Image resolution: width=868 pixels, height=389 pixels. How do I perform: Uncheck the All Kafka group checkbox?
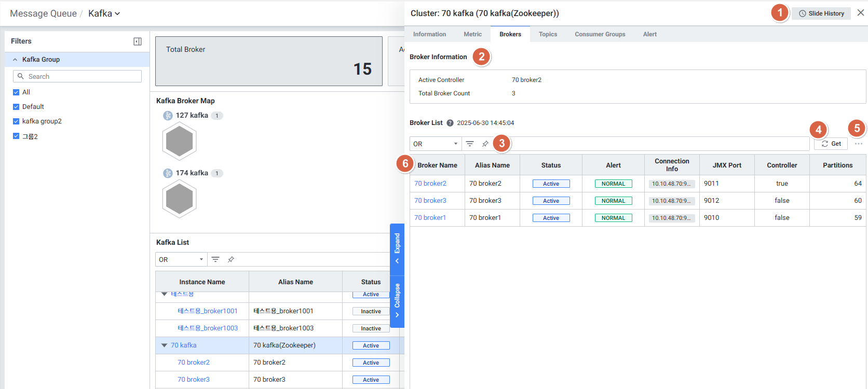[16, 92]
